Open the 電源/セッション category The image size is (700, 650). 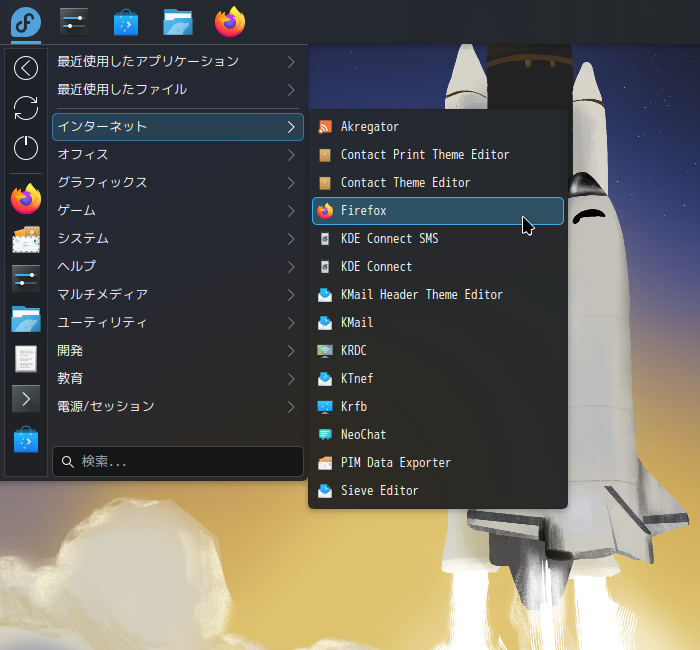point(178,407)
